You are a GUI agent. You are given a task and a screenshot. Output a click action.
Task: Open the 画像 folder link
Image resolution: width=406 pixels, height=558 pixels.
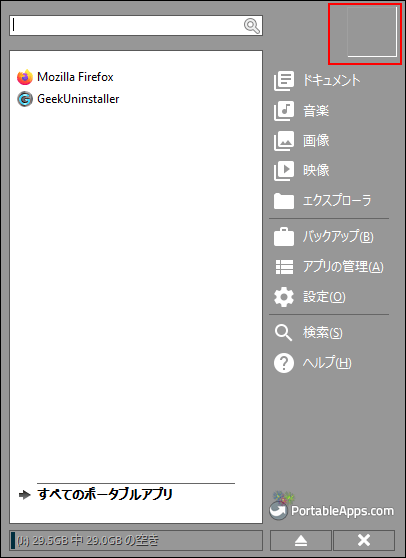click(316, 141)
